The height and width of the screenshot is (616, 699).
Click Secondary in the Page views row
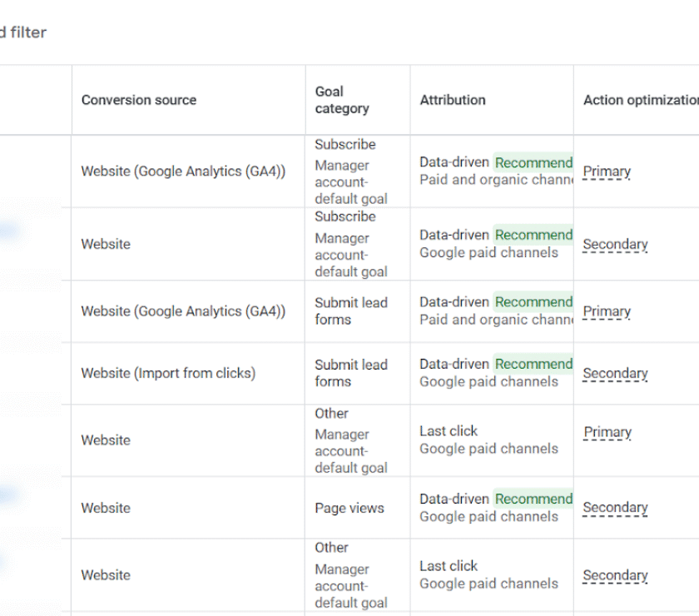point(615,508)
